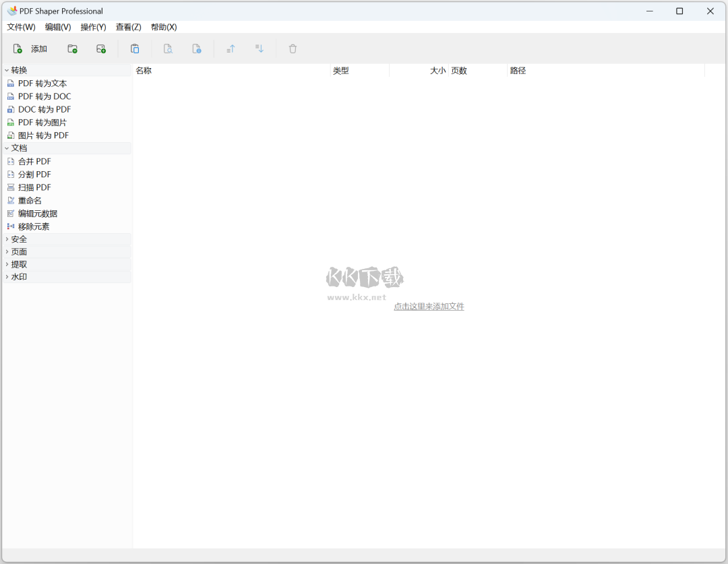
Task: Click the delete trash toolbar icon
Action: (293, 49)
